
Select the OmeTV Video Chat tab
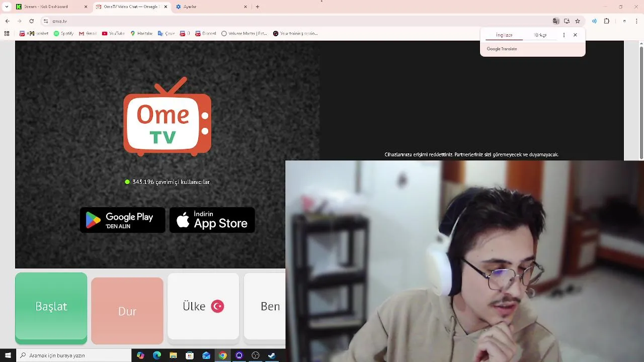click(x=132, y=7)
